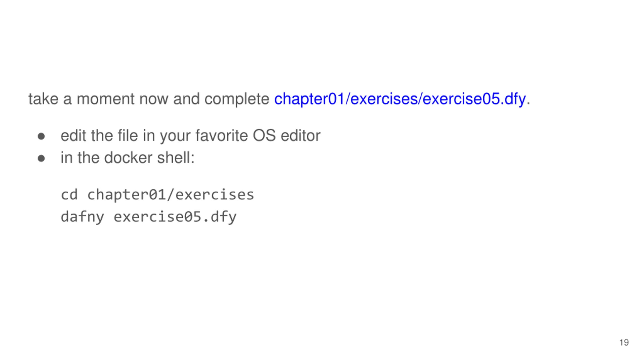This screenshot has height=362, width=644.
Task: Click the "cd" command word
Action: (69, 195)
